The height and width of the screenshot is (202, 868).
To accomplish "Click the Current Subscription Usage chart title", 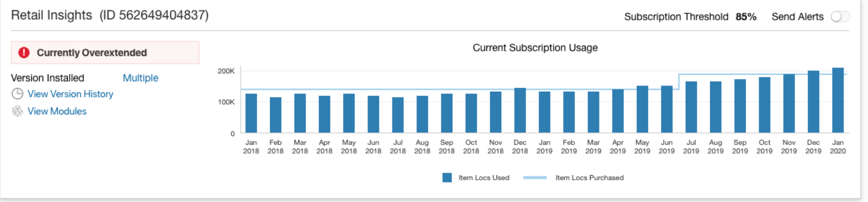I will click(x=535, y=48).
